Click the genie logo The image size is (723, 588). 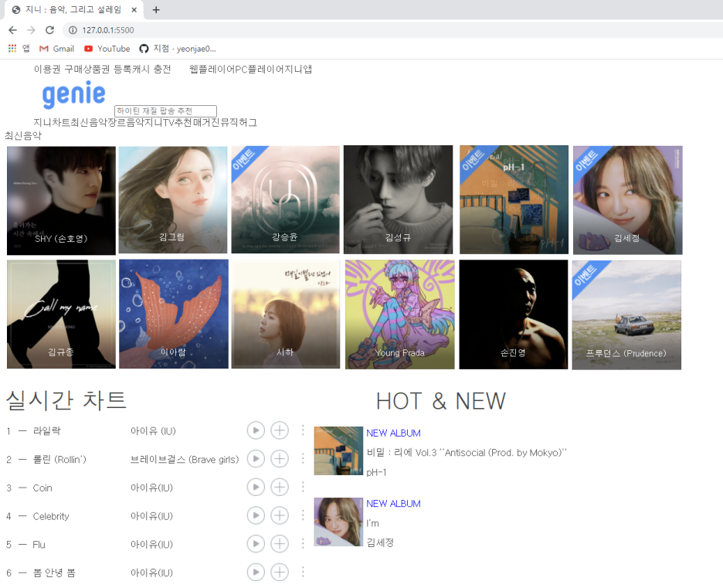tap(74, 93)
